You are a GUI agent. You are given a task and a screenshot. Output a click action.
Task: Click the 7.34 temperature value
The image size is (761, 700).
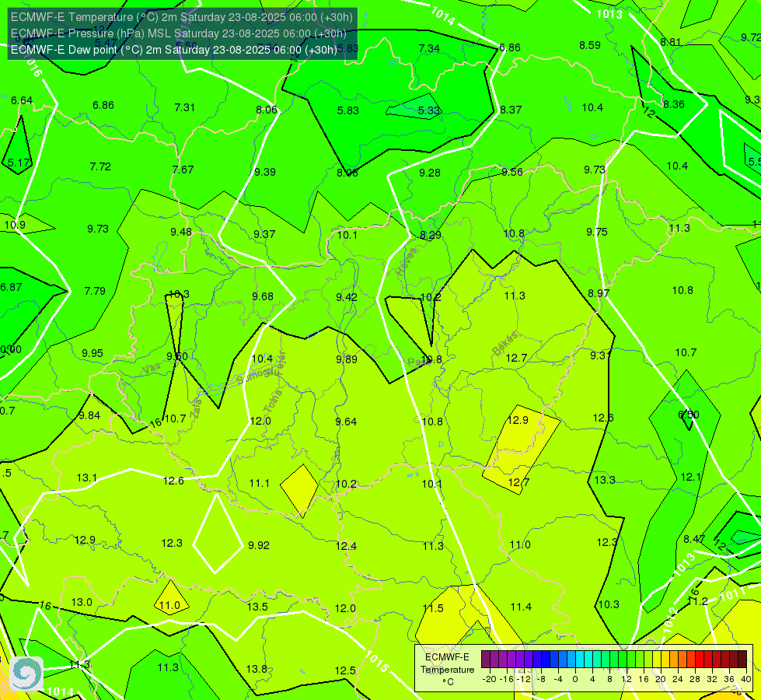pyautogui.click(x=429, y=48)
